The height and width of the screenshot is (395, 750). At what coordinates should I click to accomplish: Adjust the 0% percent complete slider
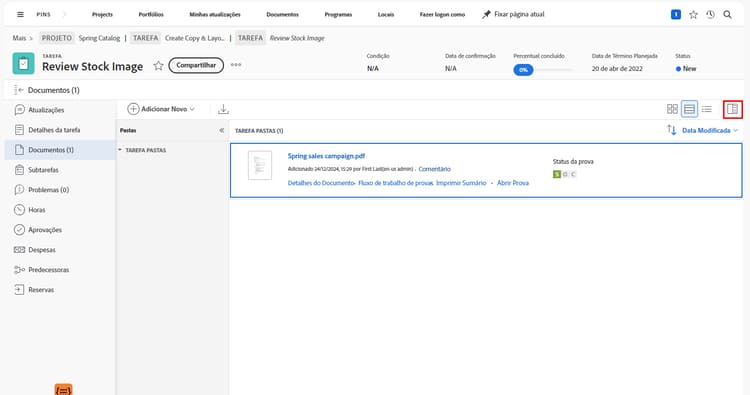tap(542, 70)
